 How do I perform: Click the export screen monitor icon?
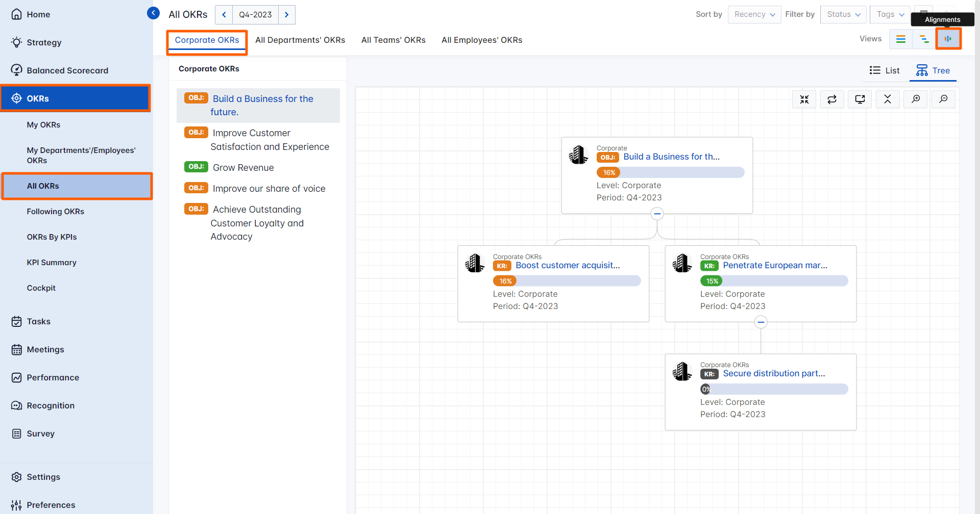[x=860, y=99]
